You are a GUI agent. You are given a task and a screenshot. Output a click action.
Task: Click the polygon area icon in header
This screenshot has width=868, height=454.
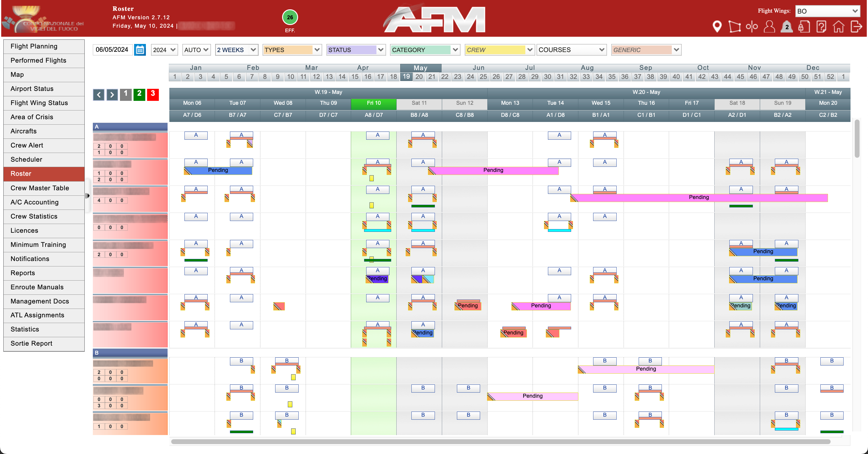point(734,26)
